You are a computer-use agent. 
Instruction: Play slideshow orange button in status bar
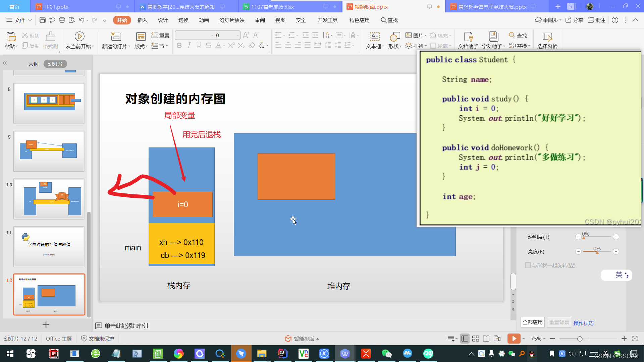tap(514, 339)
